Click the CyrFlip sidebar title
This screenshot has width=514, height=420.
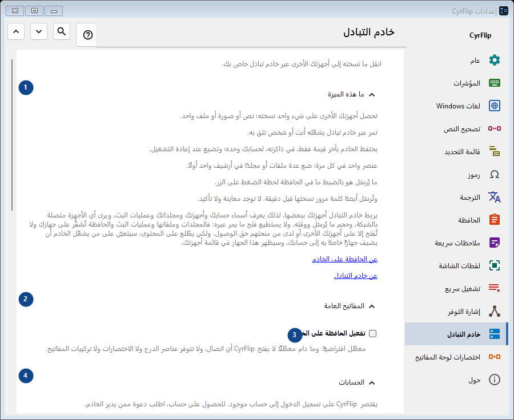[480, 35]
